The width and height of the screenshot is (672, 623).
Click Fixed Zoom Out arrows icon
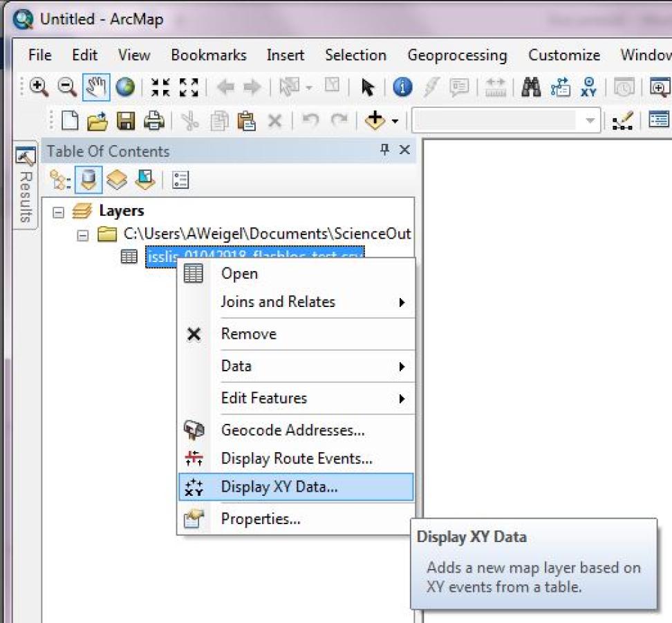pyautogui.click(x=189, y=87)
